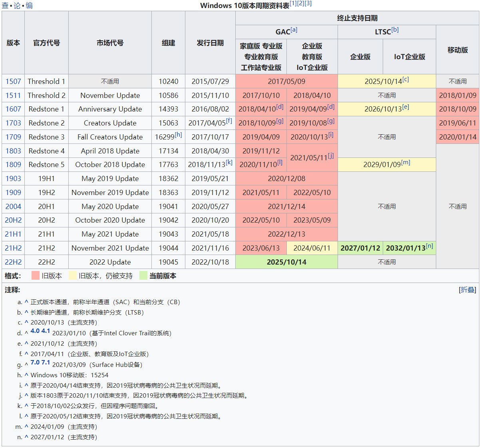Viewport: 481px width, 448px height.
Task: Follow footnote [i] after 2020/10/13
Action: 331,135
